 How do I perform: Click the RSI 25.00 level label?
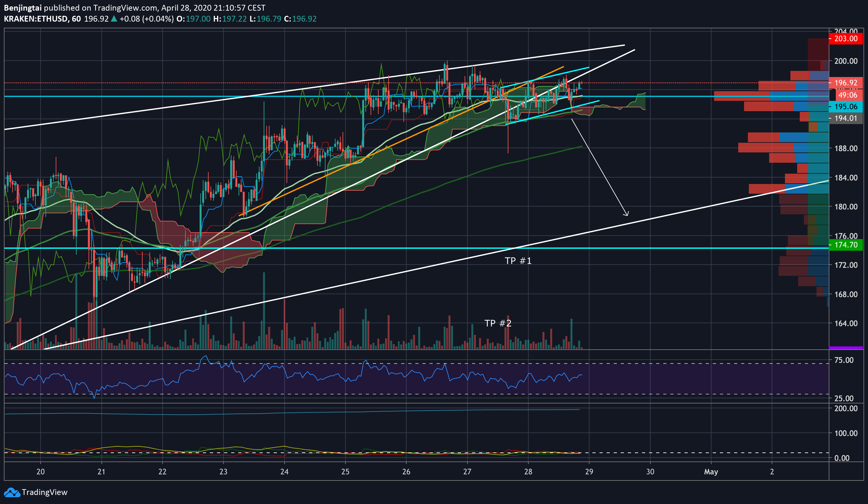[x=844, y=398]
